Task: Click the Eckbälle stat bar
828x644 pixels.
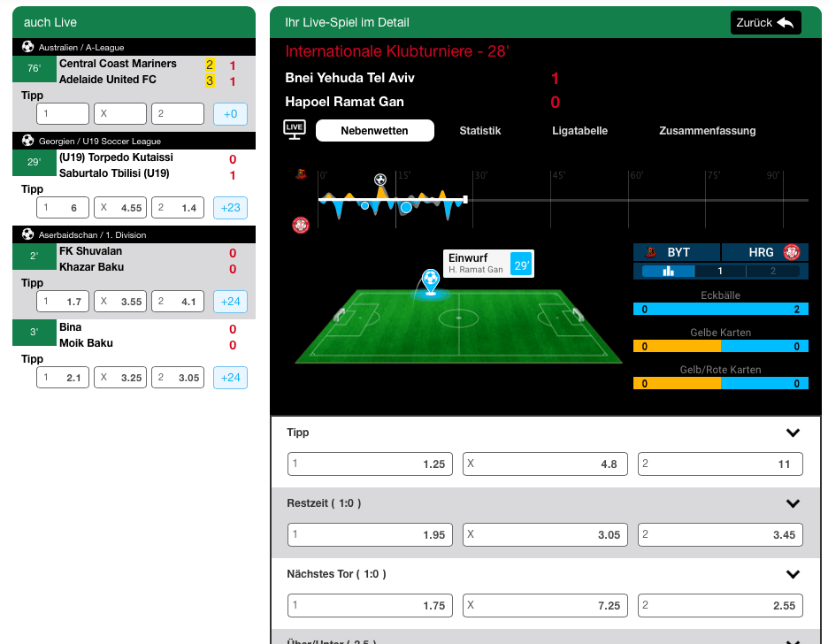Action: pos(720,310)
